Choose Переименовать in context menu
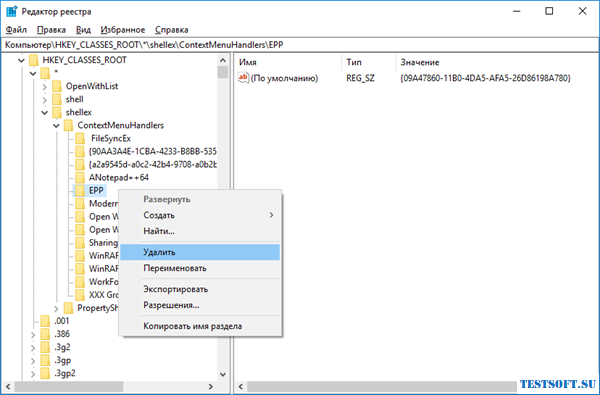Screen dimensions: 600x395 (x=200, y=268)
